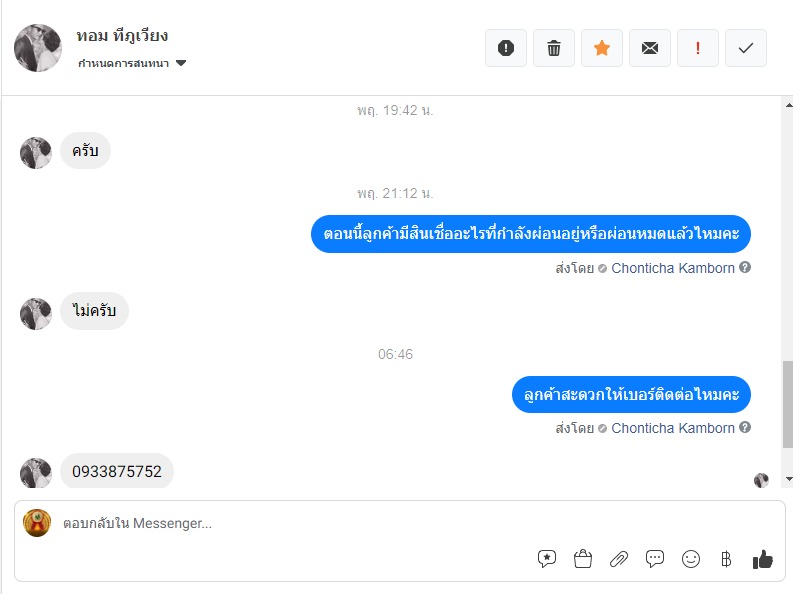This screenshot has width=793, height=594.
Task: Open ทอม ที่ภูเวียง profile picture in header
Action: (38, 48)
